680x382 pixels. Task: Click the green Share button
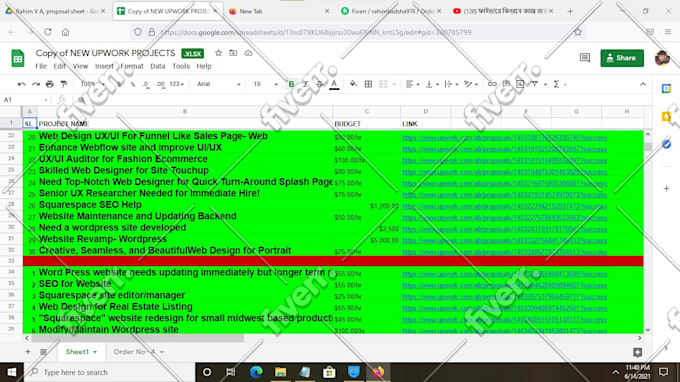(x=622, y=58)
